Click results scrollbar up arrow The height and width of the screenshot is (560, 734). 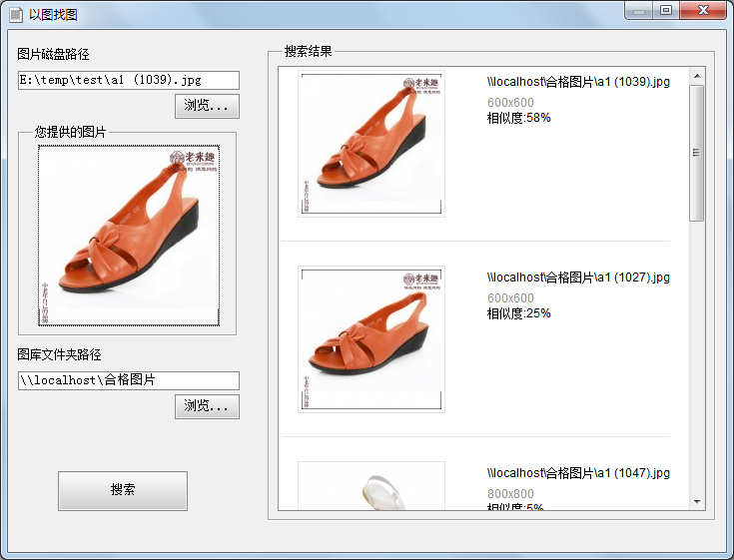(697, 76)
